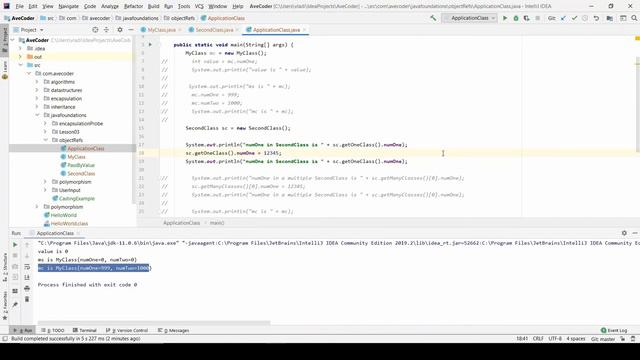Select HelloWorld class in the project tree
Image resolution: width=640 pixels, height=360 pixels.
click(x=63, y=215)
